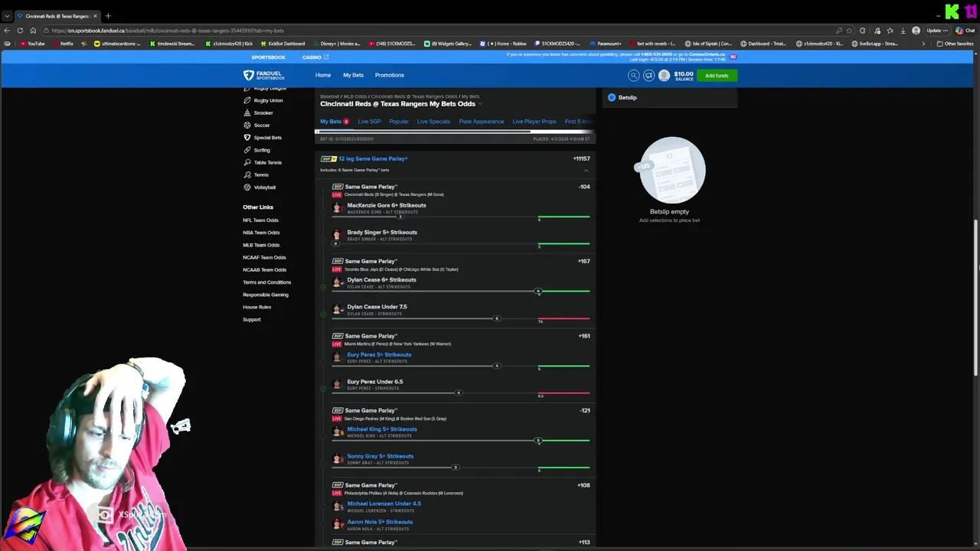
Task: Click the SGP badge on 12 leg parlay
Action: point(328,158)
